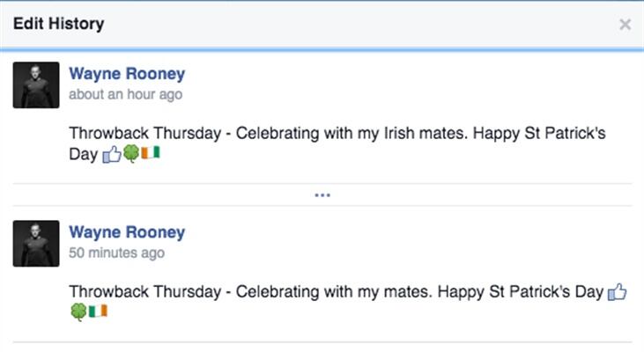Click profile picture beside the hour-old edit
Image resolution: width=644 pixels, height=352 pixels.
(x=36, y=85)
